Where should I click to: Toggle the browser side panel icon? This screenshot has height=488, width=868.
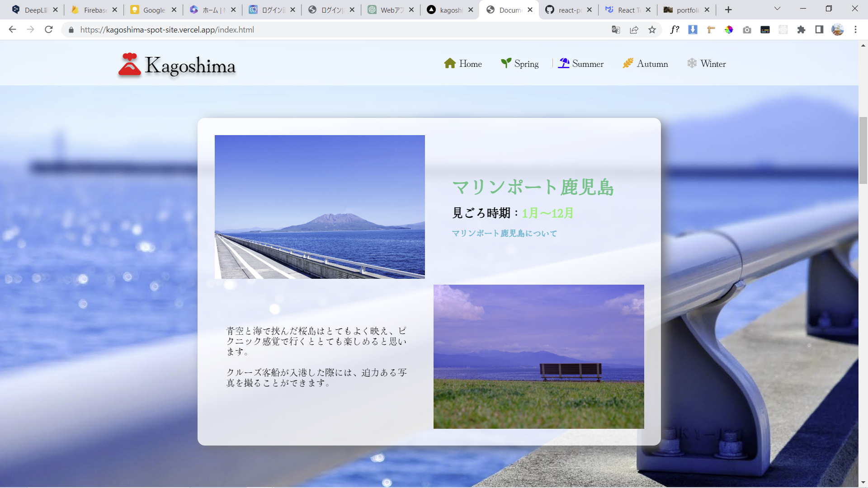point(819,30)
